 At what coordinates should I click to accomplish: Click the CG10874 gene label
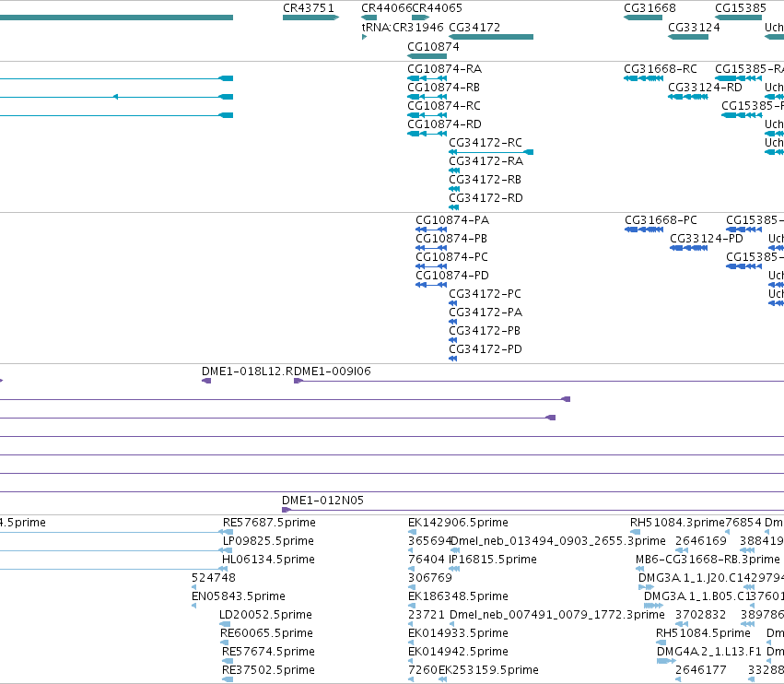click(x=433, y=46)
